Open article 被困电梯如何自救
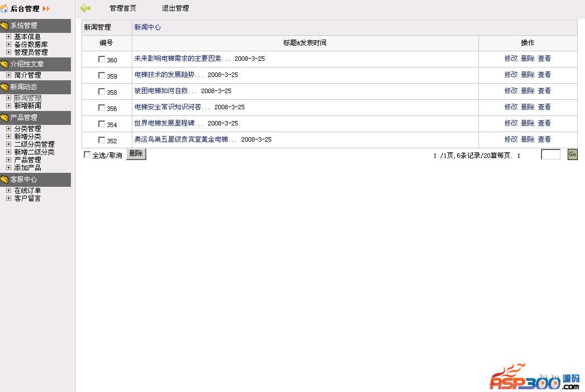585x392 pixels. tap(165, 90)
